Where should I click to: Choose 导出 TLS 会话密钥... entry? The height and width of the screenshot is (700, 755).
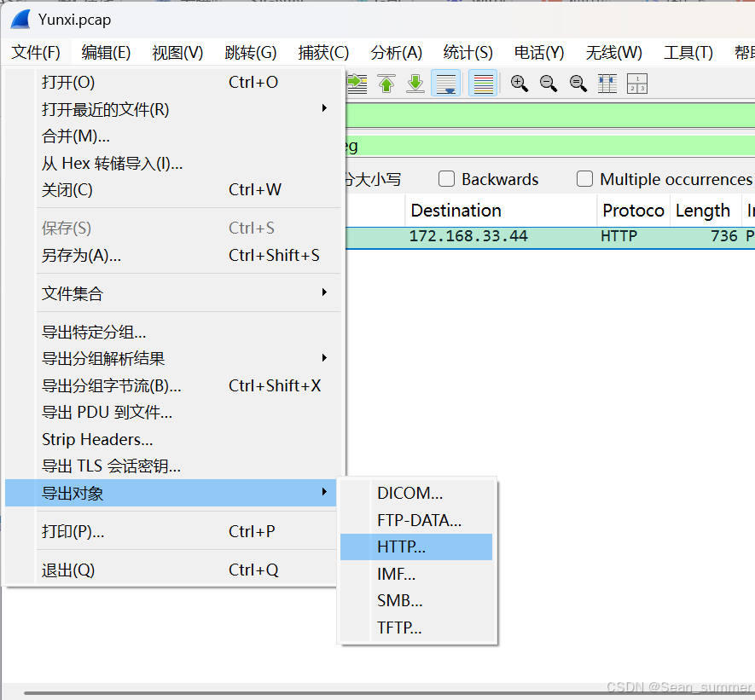pyautogui.click(x=171, y=466)
